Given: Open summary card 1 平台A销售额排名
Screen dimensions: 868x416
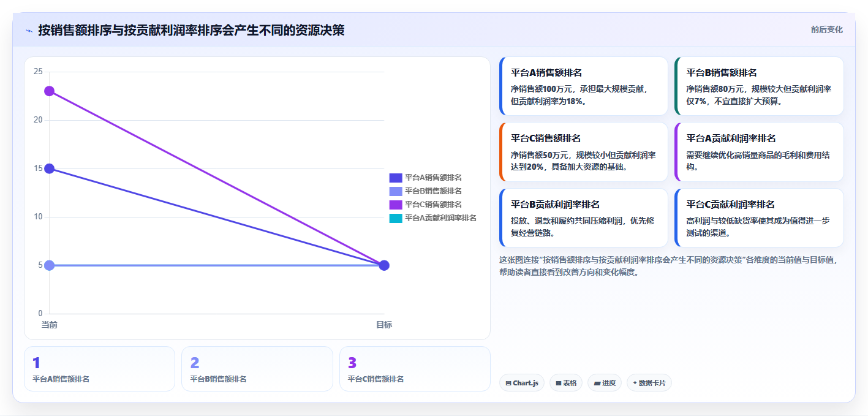Looking at the screenshot, I should [x=100, y=369].
